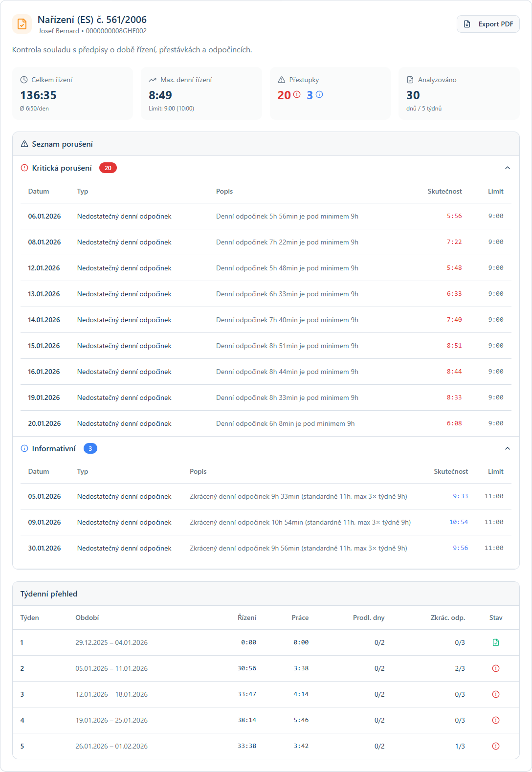Viewport: 532px width, 772px height.
Task: Click the Informativní count badge 3
Action: [x=90, y=449]
